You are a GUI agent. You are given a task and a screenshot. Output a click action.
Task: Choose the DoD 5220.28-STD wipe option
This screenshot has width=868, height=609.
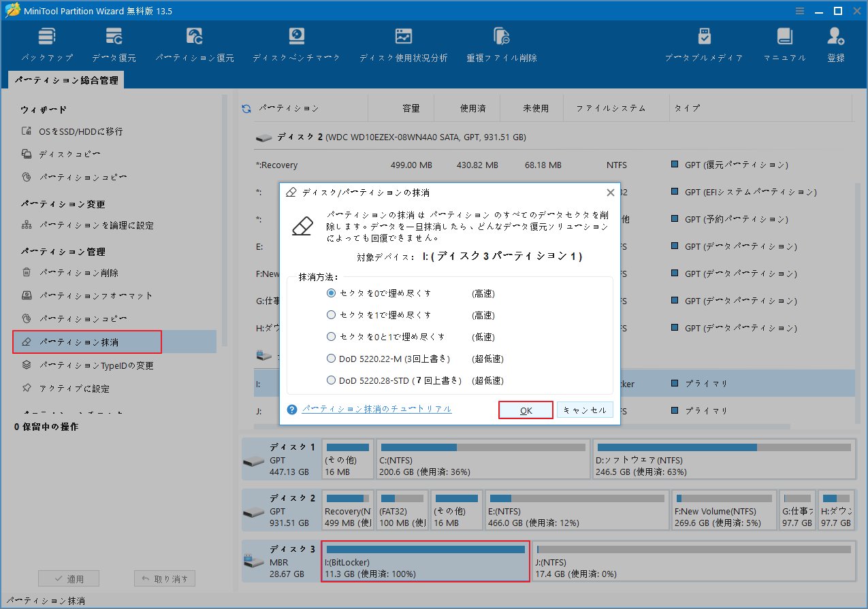click(x=332, y=380)
